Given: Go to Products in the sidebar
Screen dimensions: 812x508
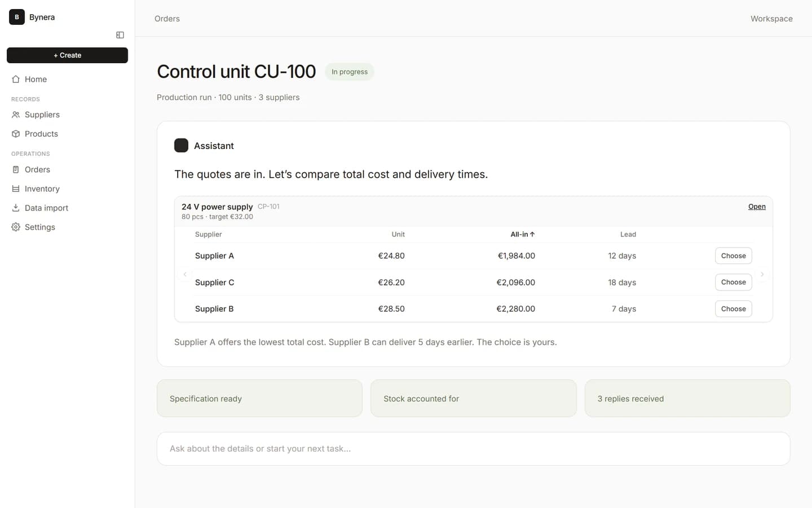Looking at the screenshot, I should (67, 134).
